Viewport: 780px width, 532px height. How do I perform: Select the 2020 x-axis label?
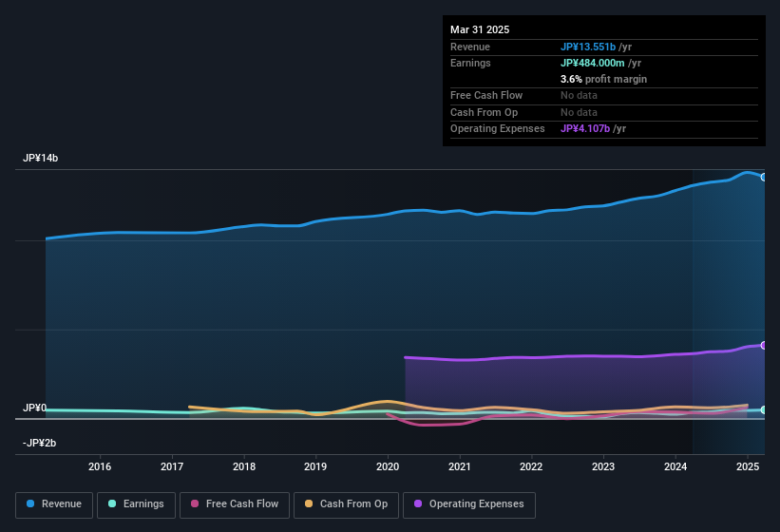(388, 466)
